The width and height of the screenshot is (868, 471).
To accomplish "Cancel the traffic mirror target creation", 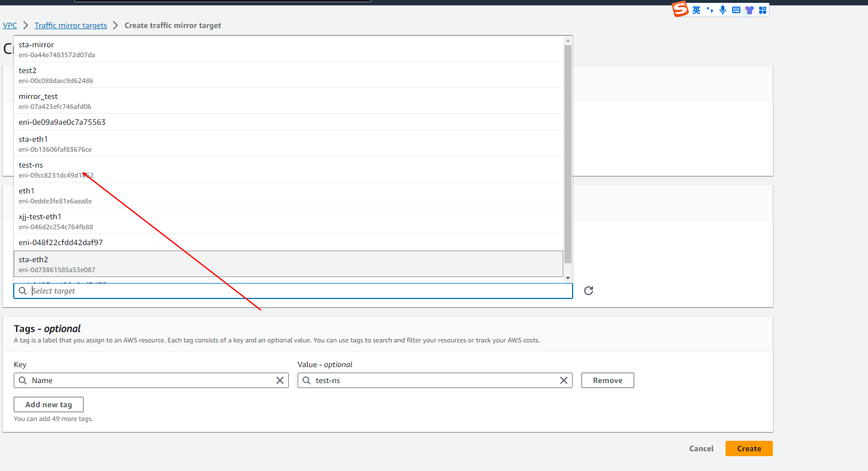I will [x=701, y=448].
